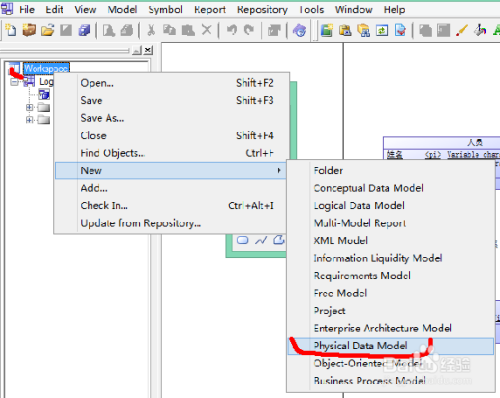Click the Save All toolbar icon
Viewport: 500px width, 398px height.
pos(85,30)
